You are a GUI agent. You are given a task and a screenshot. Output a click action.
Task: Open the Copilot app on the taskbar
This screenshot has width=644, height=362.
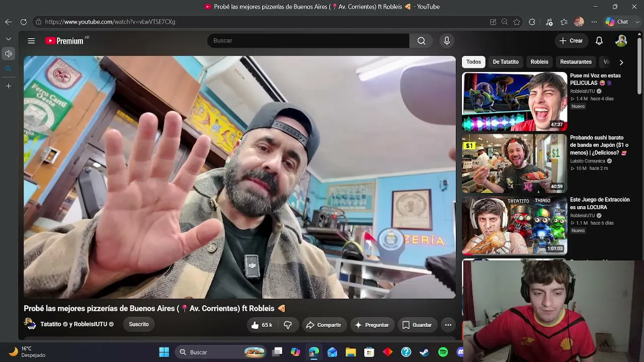point(295,352)
